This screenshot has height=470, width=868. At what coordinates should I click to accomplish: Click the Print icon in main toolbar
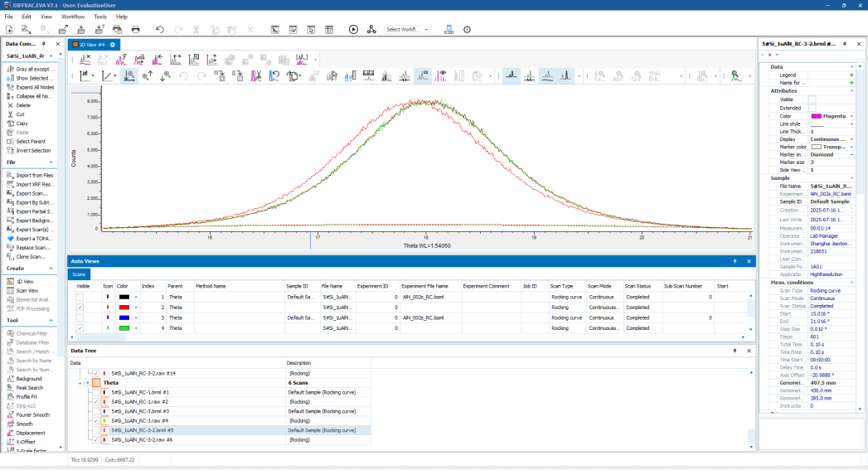136,30
